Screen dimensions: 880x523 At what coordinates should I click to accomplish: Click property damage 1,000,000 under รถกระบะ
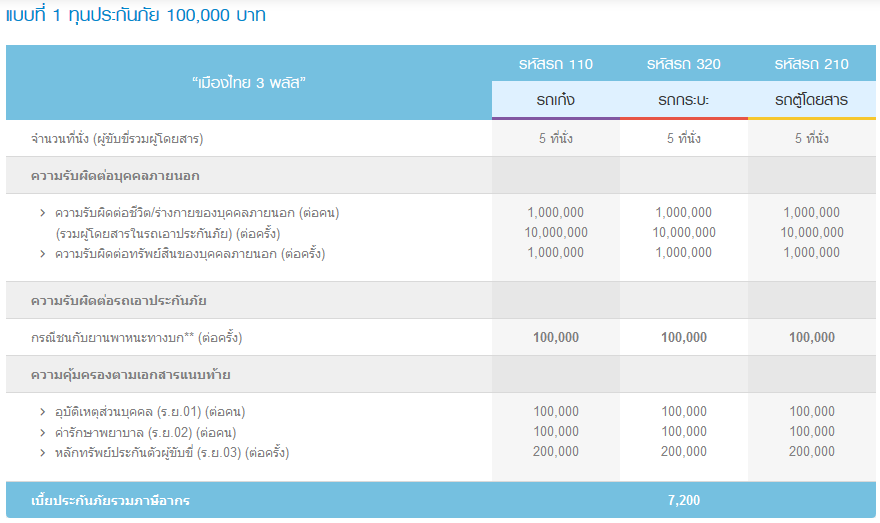[684, 253]
